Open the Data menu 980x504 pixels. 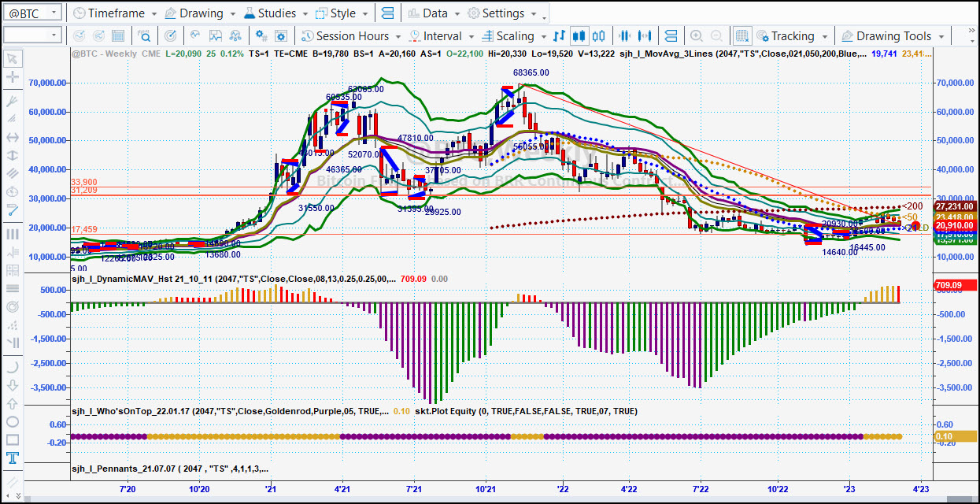(x=433, y=13)
